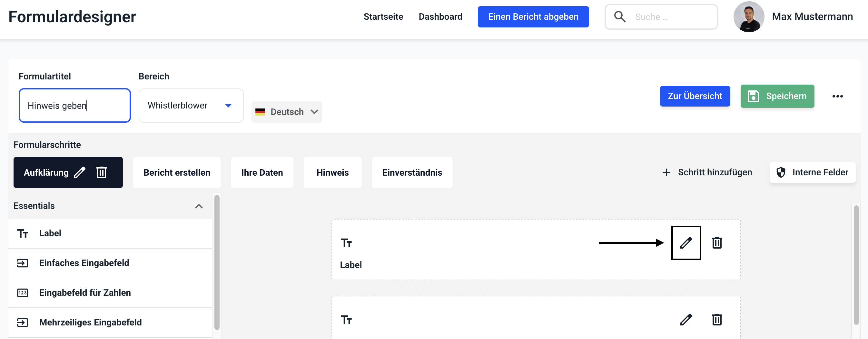
Task: Delete the second field via trash icon
Action: (x=717, y=319)
